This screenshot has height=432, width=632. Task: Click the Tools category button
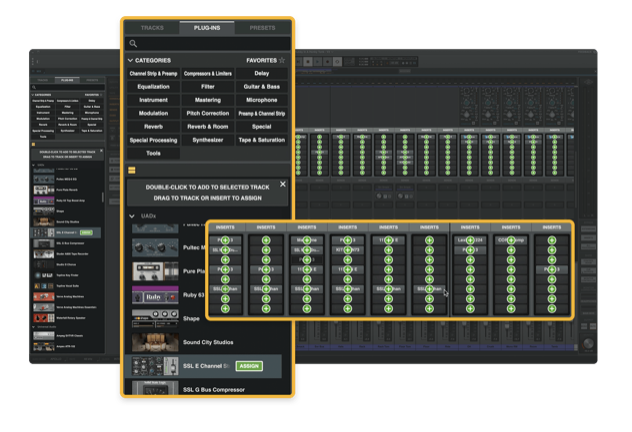(153, 153)
